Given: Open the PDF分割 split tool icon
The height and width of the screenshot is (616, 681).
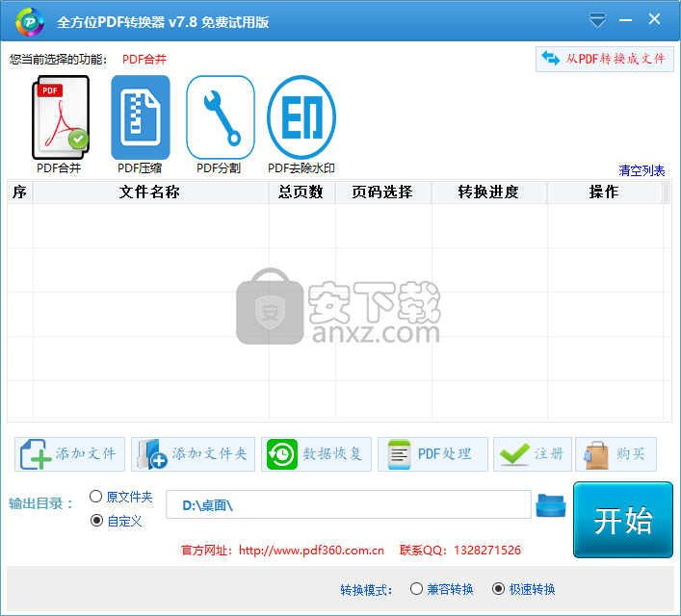Looking at the screenshot, I should [221, 117].
